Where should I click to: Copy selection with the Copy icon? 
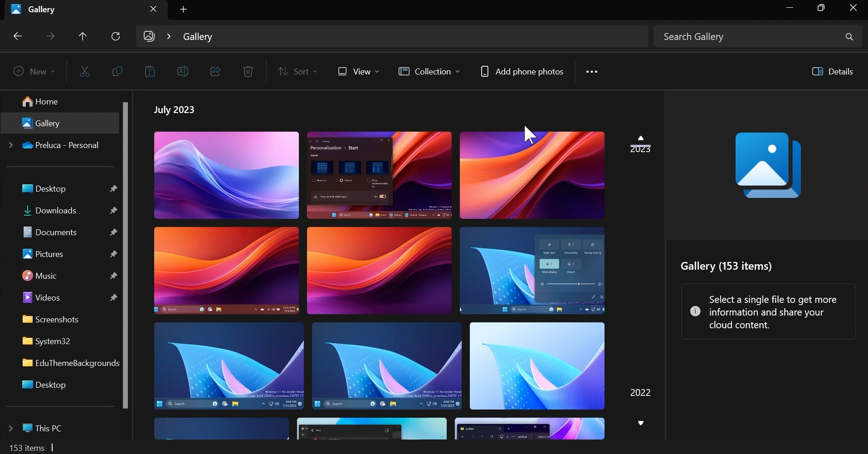coord(117,71)
